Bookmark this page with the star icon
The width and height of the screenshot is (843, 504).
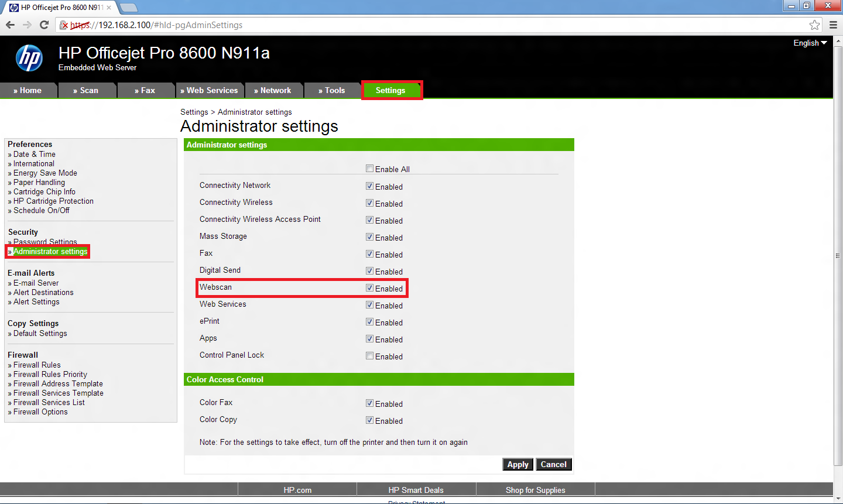point(814,25)
